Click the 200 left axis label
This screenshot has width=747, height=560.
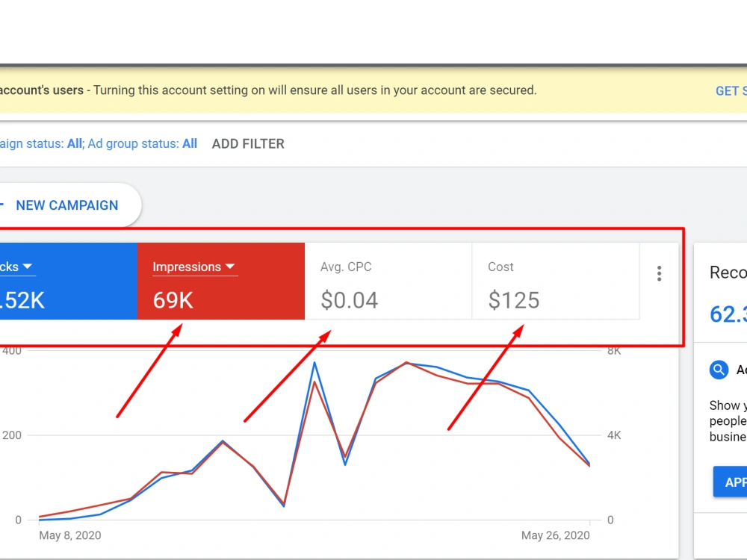point(12,435)
